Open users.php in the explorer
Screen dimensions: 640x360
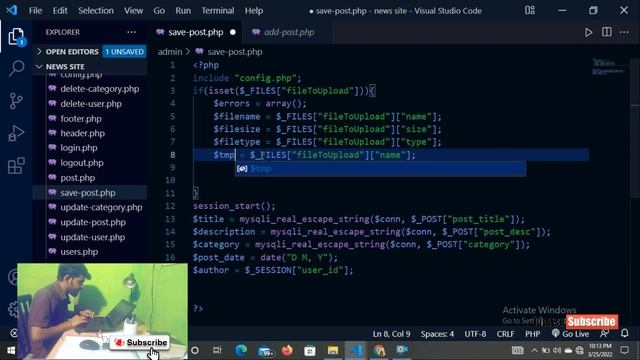(x=79, y=252)
